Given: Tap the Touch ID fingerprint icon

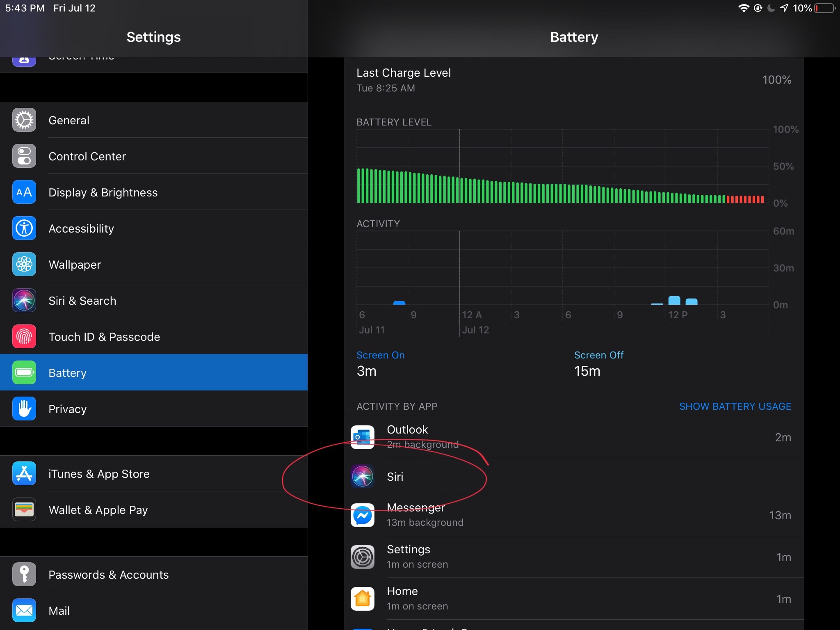Looking at the screenshot, I should [x=24, y=337].
